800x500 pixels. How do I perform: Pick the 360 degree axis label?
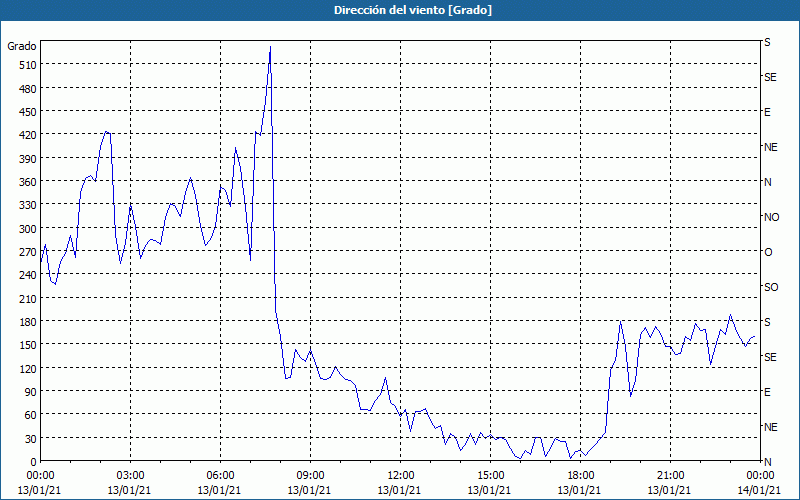28,182
